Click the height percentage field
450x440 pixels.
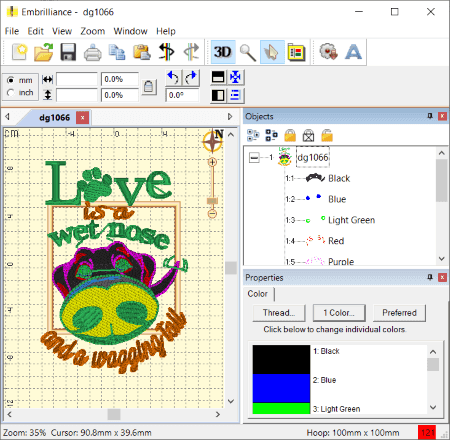coord(120,95)
